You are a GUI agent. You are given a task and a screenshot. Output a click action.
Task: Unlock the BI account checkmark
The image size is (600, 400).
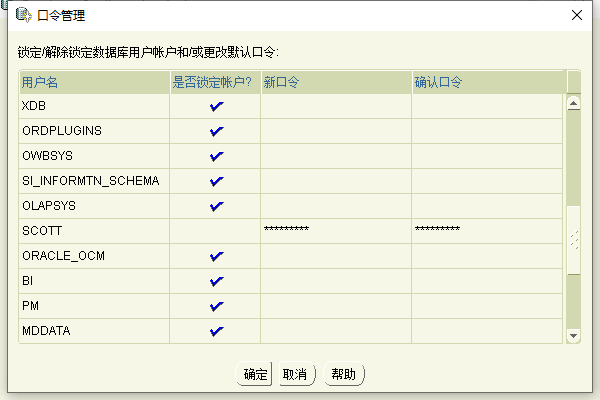(216, 281)
